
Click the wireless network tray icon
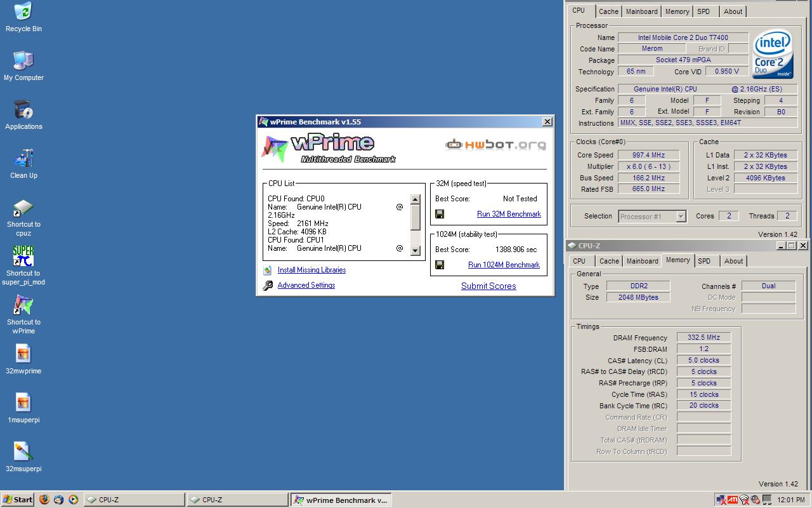pos(744,500)
